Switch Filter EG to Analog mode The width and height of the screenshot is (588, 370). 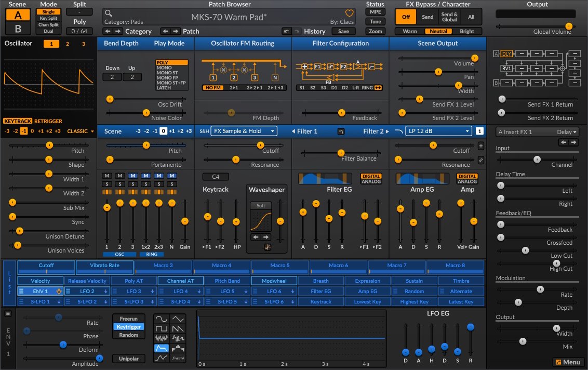click(371, 181)
